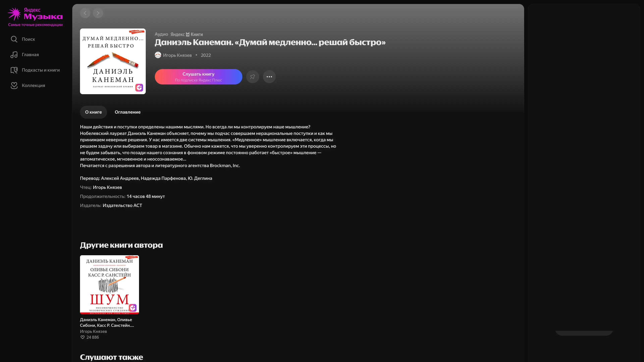The height and width of the screenshot is (362, 644).
Task: Open the three-dots more options menu
Action: pos(269,77)
